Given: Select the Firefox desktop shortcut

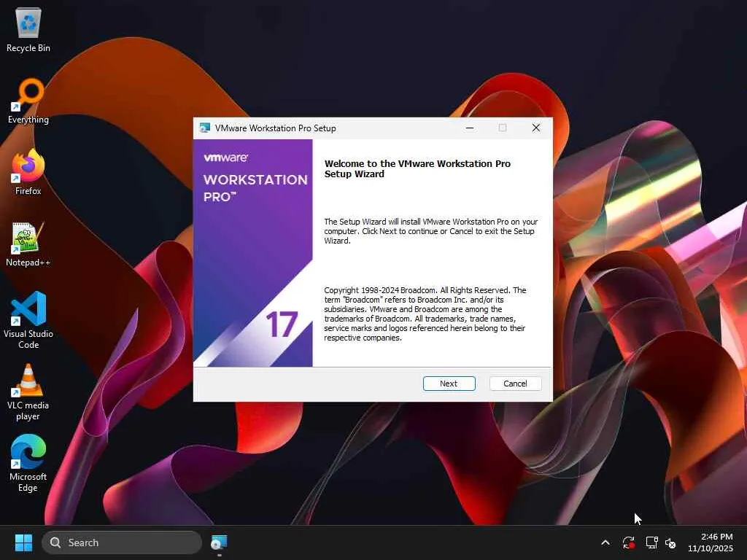Looking at the screenshot, I should click(28, 172).
